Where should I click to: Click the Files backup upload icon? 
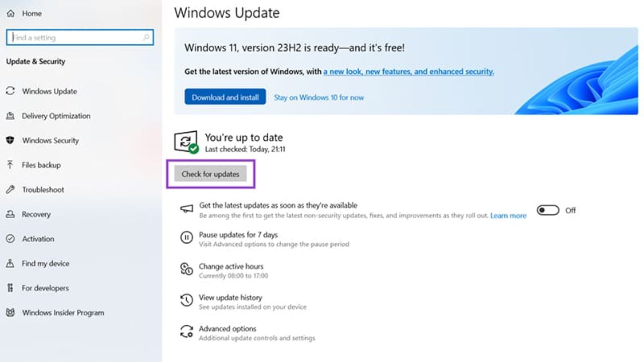[x=10, y=165]
